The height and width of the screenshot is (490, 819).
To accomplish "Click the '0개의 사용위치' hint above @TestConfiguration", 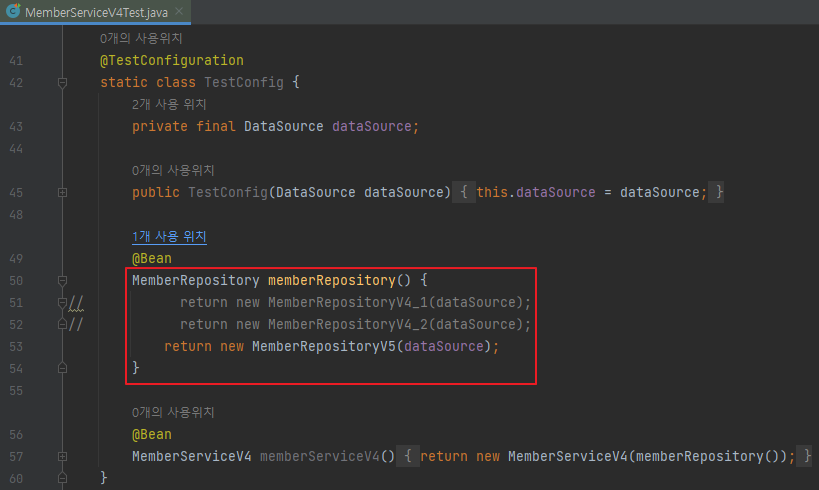I will coord(141,38).
